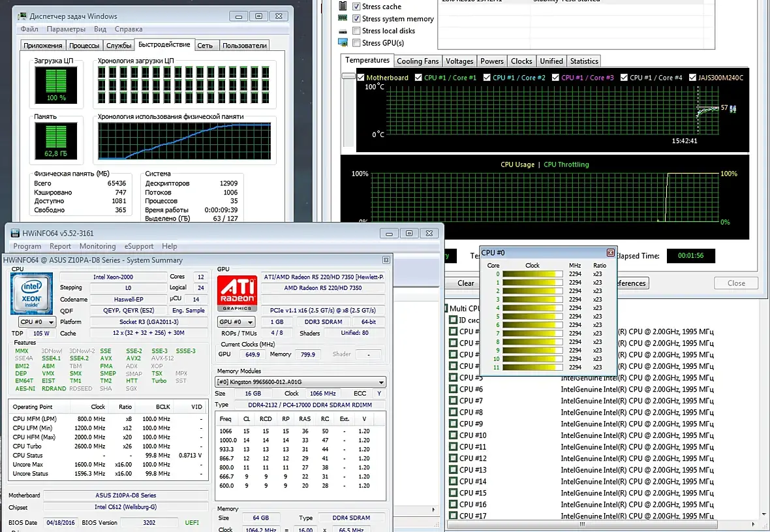The width and height of the screenshot is (770, 532).
Task: Click the HWiNFO64 title bar icon
Action: click(14, 233)
